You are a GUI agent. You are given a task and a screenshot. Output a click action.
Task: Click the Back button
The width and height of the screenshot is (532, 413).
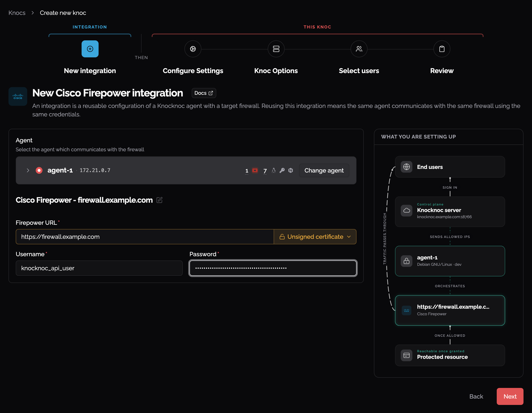476,396
